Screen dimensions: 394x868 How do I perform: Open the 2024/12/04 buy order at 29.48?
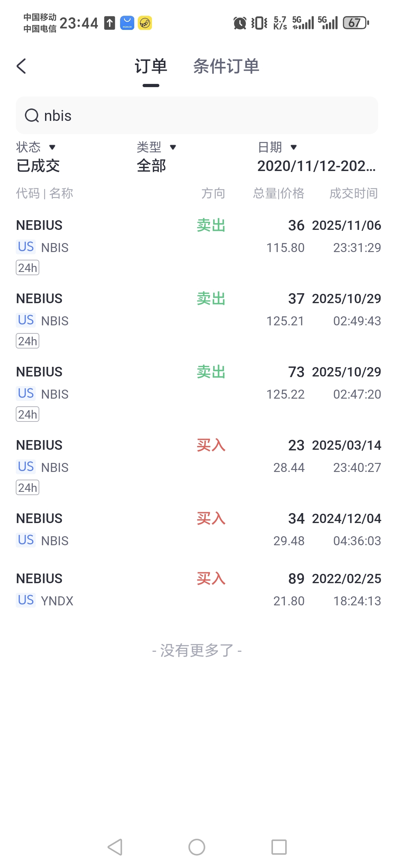coord(197,529)
